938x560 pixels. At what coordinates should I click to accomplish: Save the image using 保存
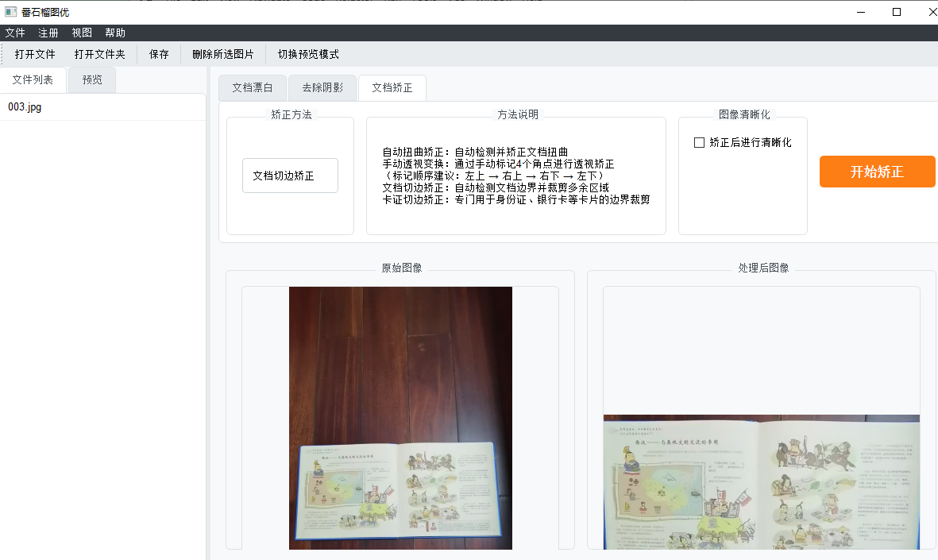[x=156, y=54]
